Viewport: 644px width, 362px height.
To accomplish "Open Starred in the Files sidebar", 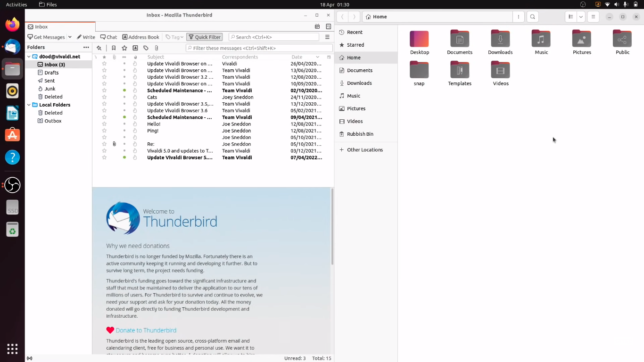I will (366, 45).
